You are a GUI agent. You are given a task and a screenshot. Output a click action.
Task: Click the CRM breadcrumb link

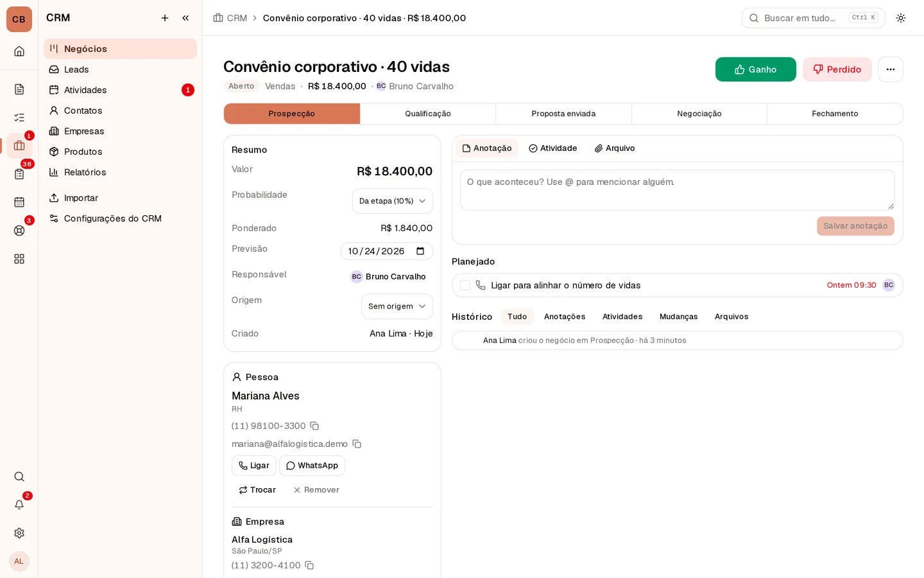point(230,18)
